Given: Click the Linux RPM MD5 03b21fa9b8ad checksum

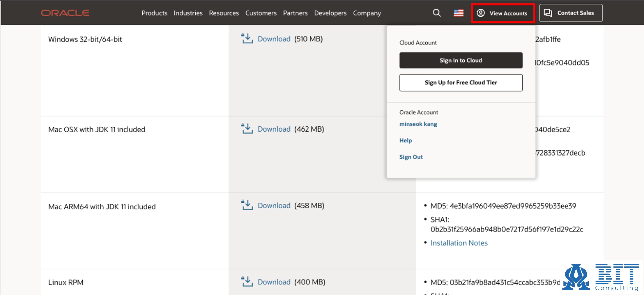Looking at the screenshot, I should [x=495, y=282].
